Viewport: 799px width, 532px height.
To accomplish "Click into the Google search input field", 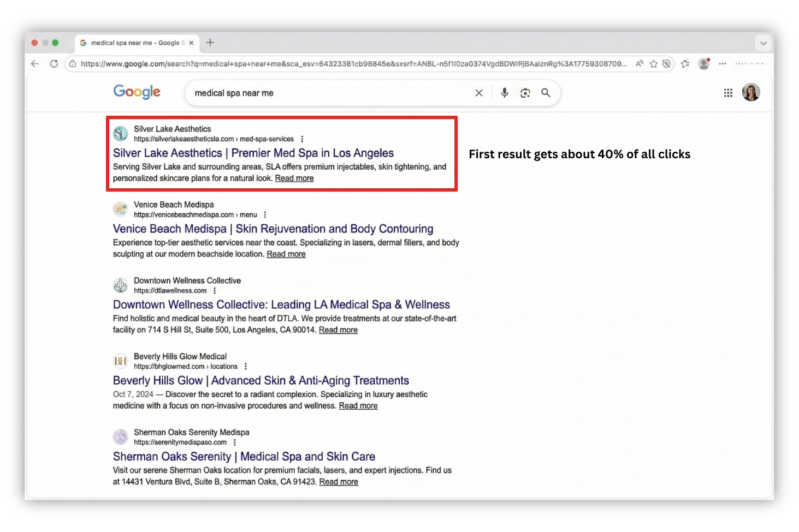I will (x=328, y=93).
